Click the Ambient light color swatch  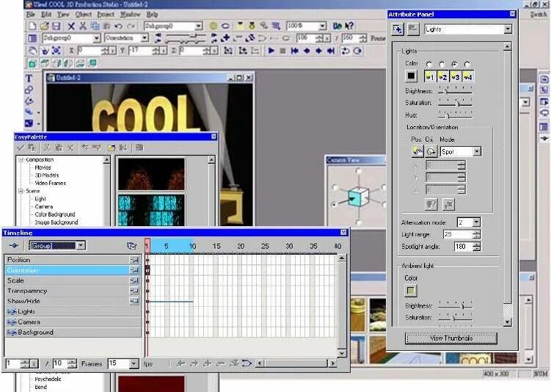[410, 291]
